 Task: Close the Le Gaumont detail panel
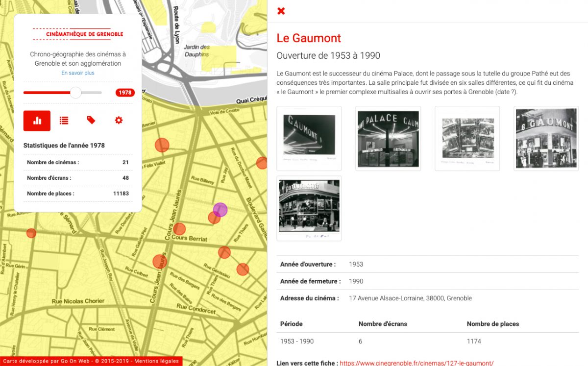click(281, 11)
